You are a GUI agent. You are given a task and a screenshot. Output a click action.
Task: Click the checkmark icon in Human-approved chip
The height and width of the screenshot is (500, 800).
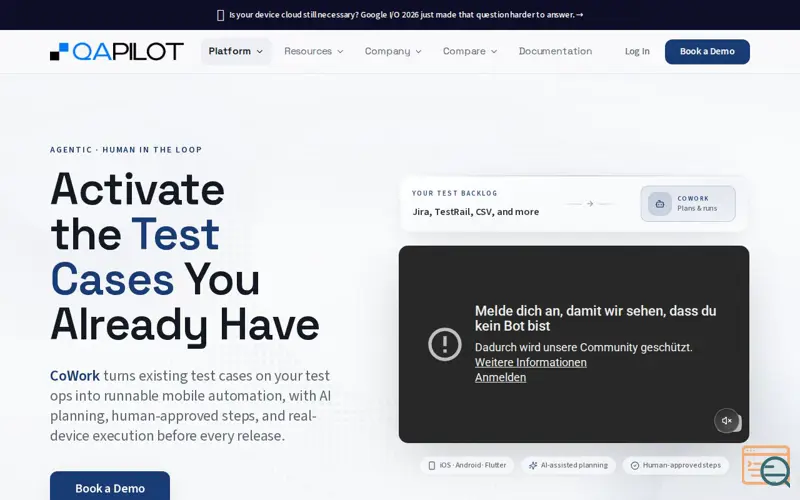point(635,465)
